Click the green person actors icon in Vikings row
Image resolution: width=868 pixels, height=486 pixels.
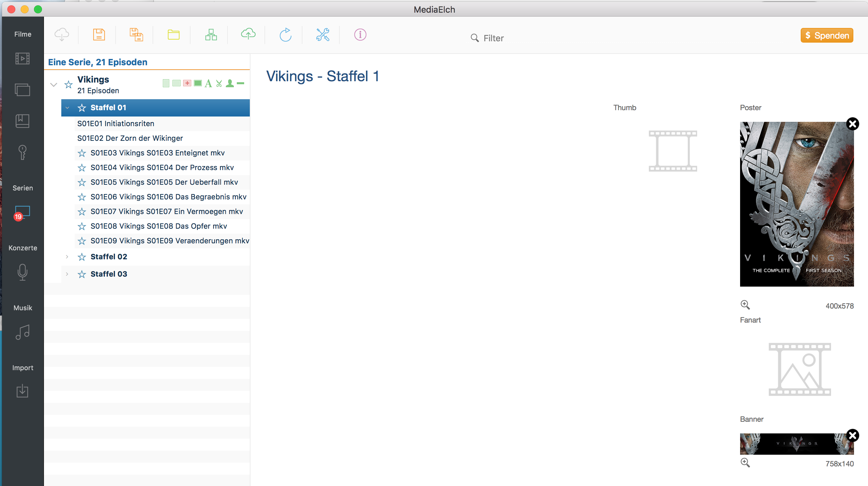click(x=230, y=83)
